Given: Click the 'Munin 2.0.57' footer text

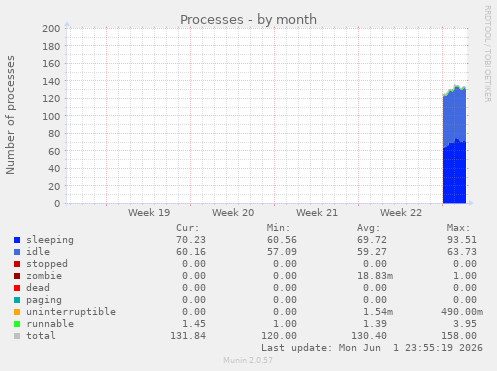Looking at the screenshot, I should pyautogui.click(x=248, y=360).
